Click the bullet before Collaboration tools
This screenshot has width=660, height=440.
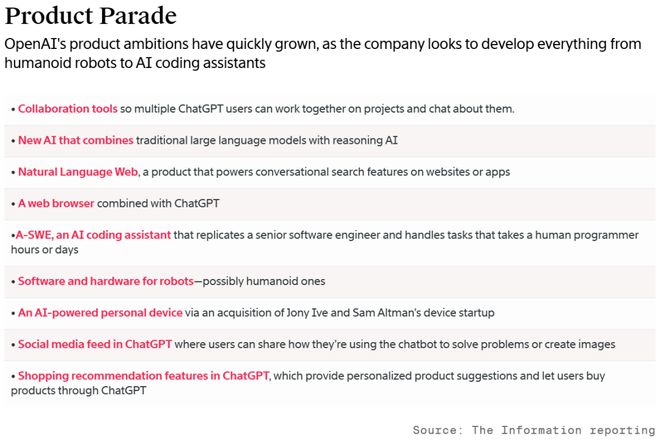coord(13,109)
